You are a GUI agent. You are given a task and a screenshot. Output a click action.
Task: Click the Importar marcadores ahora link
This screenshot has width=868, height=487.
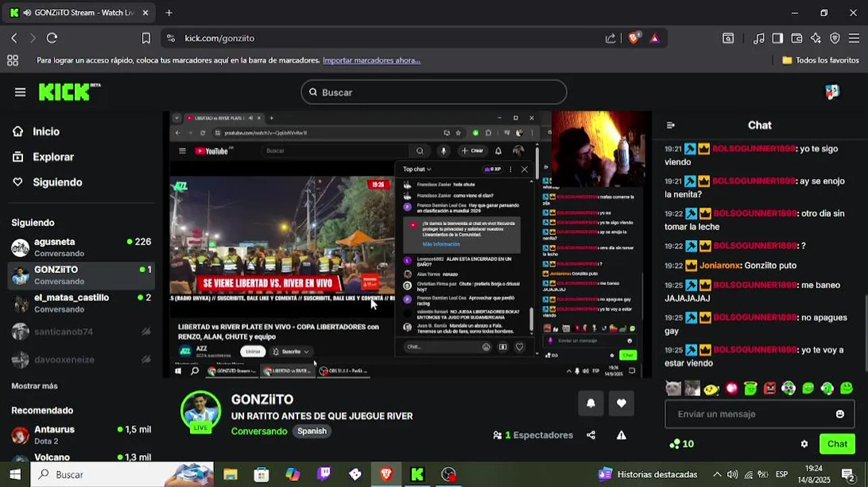coord(371,60)
